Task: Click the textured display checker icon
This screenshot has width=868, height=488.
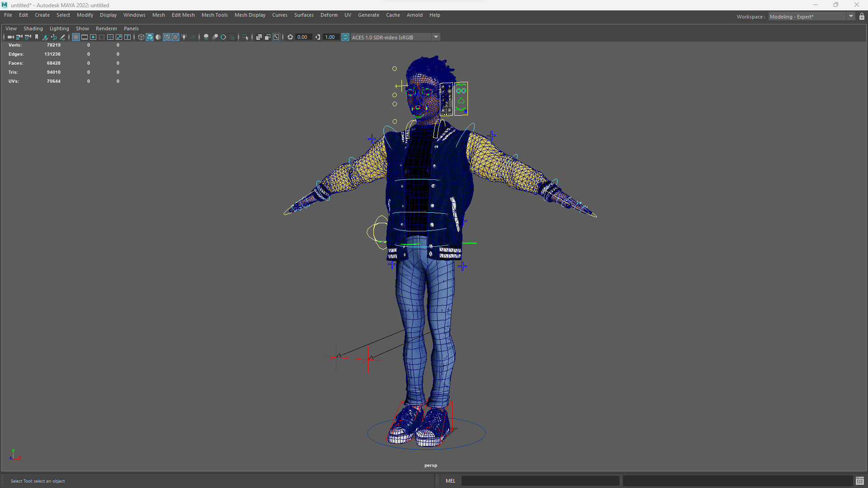Action: click(175, 37)
